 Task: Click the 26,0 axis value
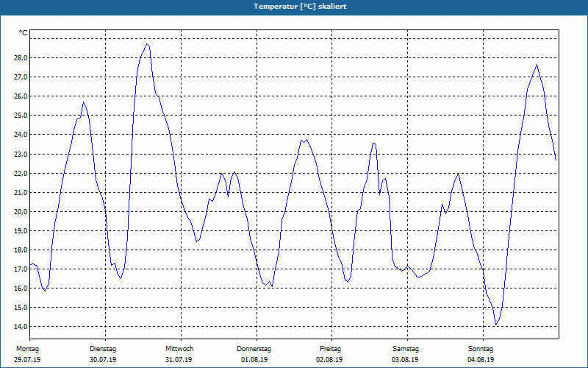click(21, 96)
